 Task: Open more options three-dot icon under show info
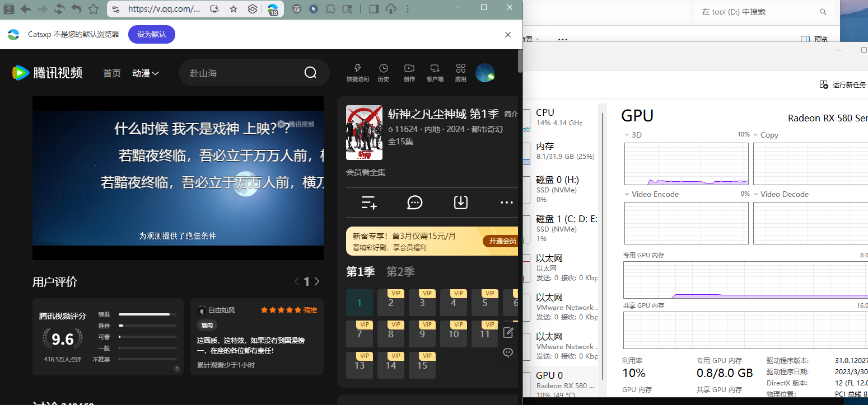click(507, 202)
